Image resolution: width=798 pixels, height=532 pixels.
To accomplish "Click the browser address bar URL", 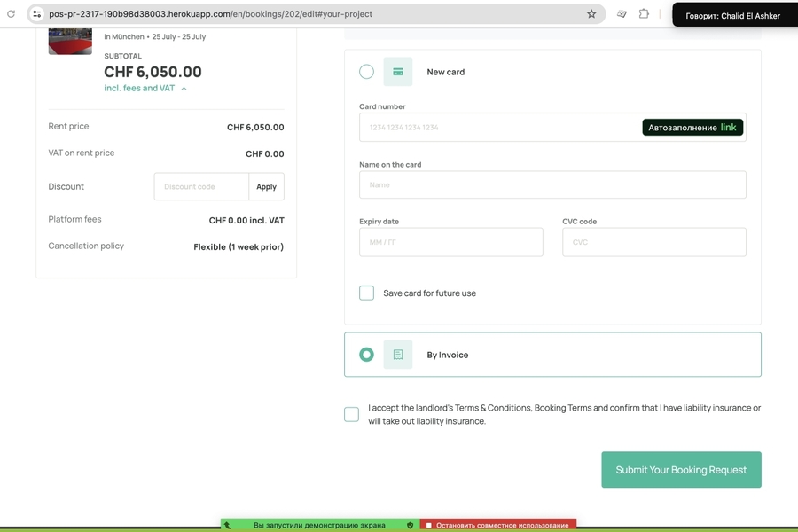I will pyautogui.click(x=211, y=14).
